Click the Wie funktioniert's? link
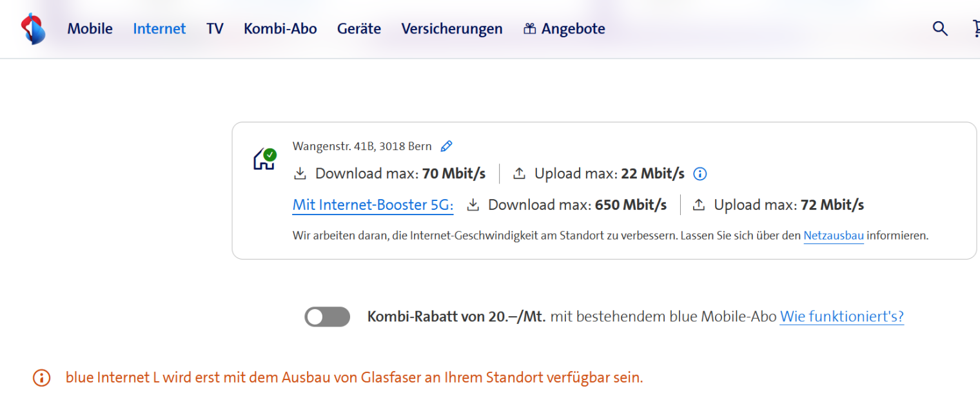This screenshot has width=980, height=409. 841,317
